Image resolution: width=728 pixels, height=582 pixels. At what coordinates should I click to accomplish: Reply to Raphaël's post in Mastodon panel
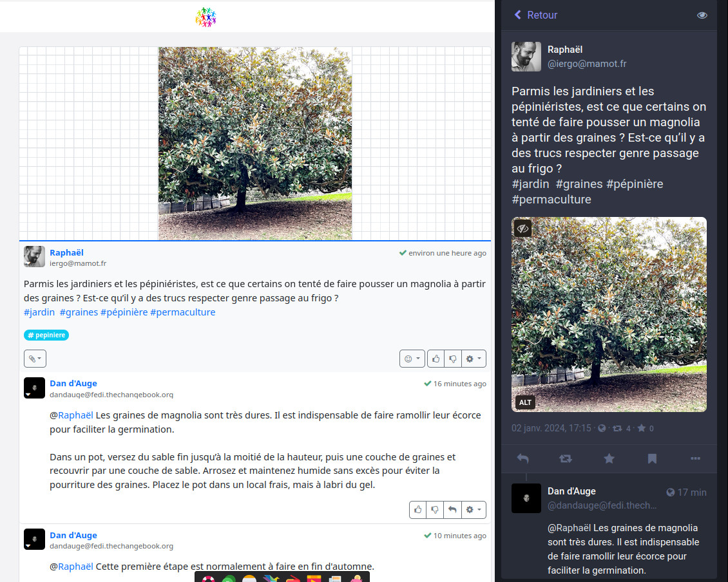[x=522, y=458]
